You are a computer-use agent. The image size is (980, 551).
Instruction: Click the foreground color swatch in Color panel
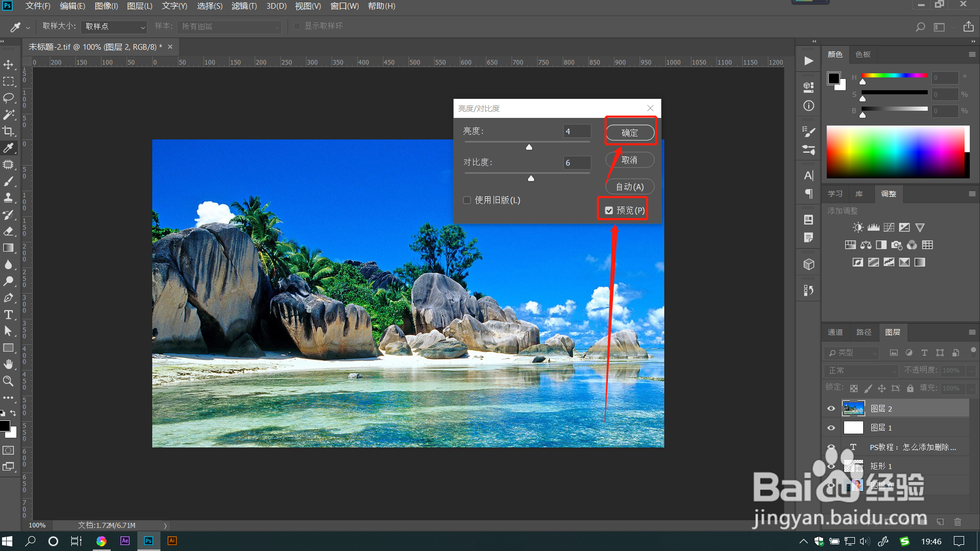click(x=834, y=78)
